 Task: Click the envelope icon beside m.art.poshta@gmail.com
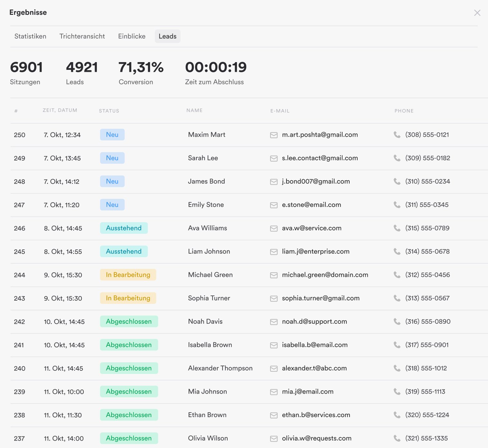274,135
